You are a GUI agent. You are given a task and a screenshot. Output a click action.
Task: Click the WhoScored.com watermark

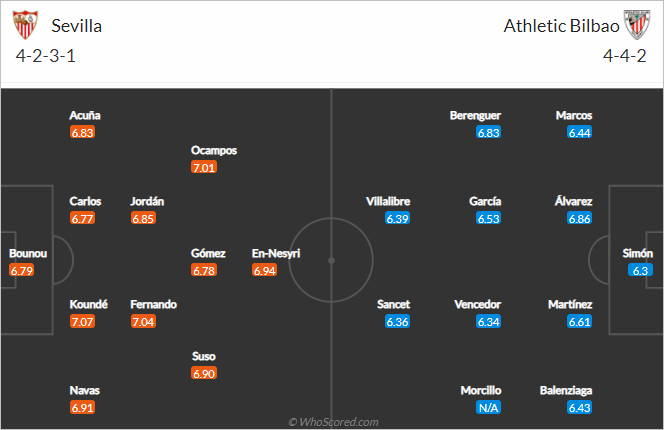[x=333, y=422]
